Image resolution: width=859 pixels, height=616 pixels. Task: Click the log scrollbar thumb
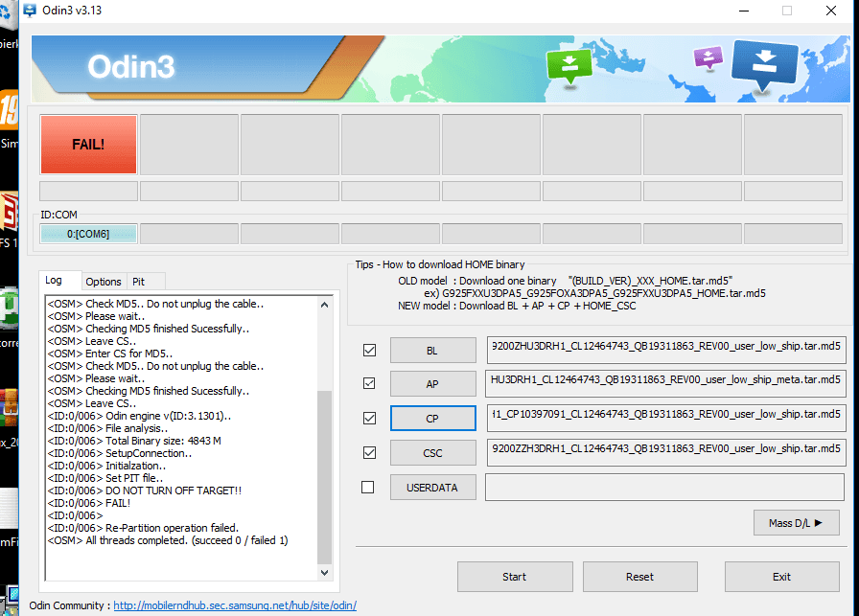coord(324,477)
